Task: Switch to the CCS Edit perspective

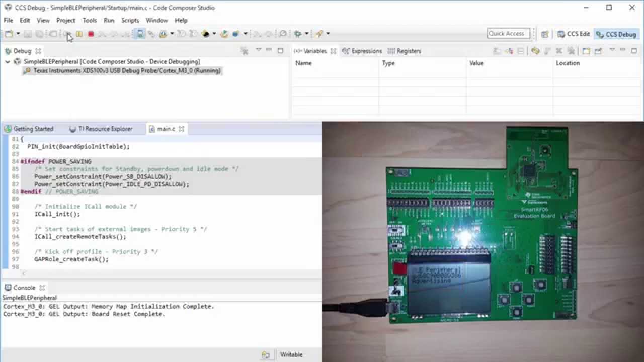Action: coord(573,34)
